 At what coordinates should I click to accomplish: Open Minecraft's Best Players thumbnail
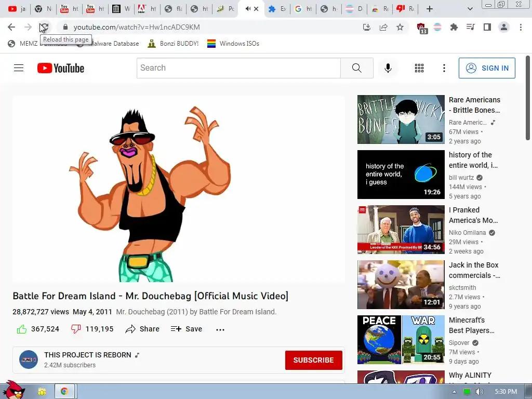(x=401, y=340)
